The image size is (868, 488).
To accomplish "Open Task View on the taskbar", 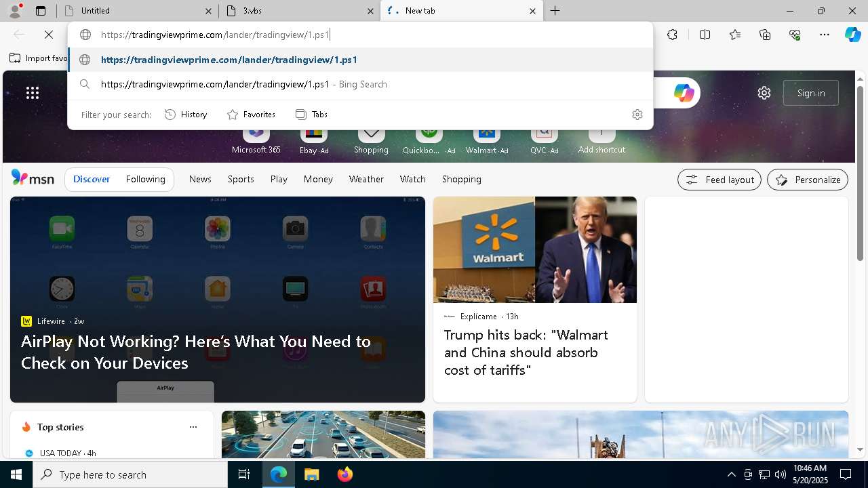I will pyautogui.click(x=244, y=474).
